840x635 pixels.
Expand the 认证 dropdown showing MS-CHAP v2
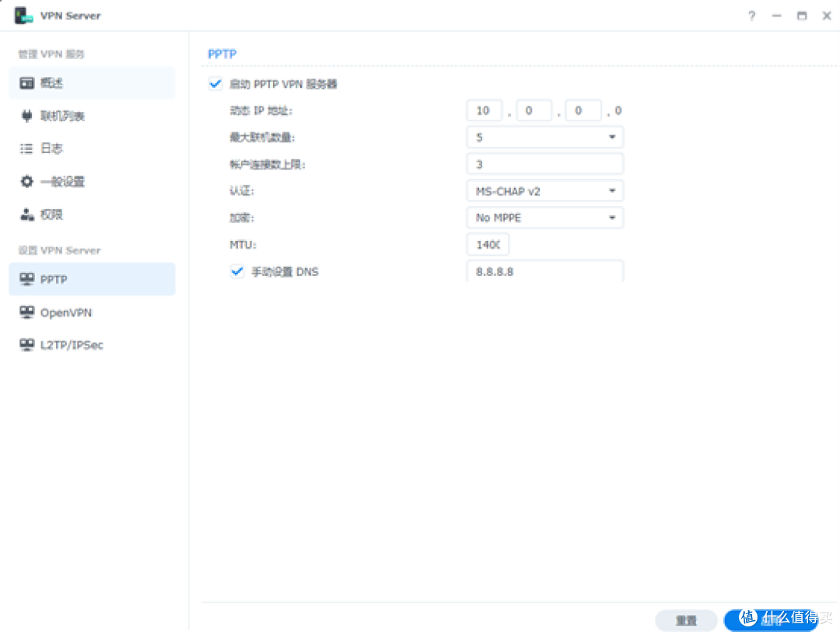tap(544, 191)
